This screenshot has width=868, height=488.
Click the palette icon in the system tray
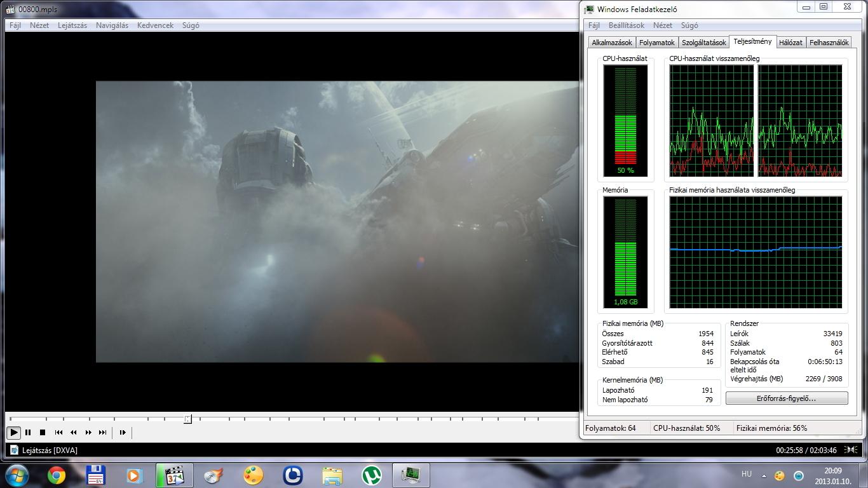pos(779,475)
